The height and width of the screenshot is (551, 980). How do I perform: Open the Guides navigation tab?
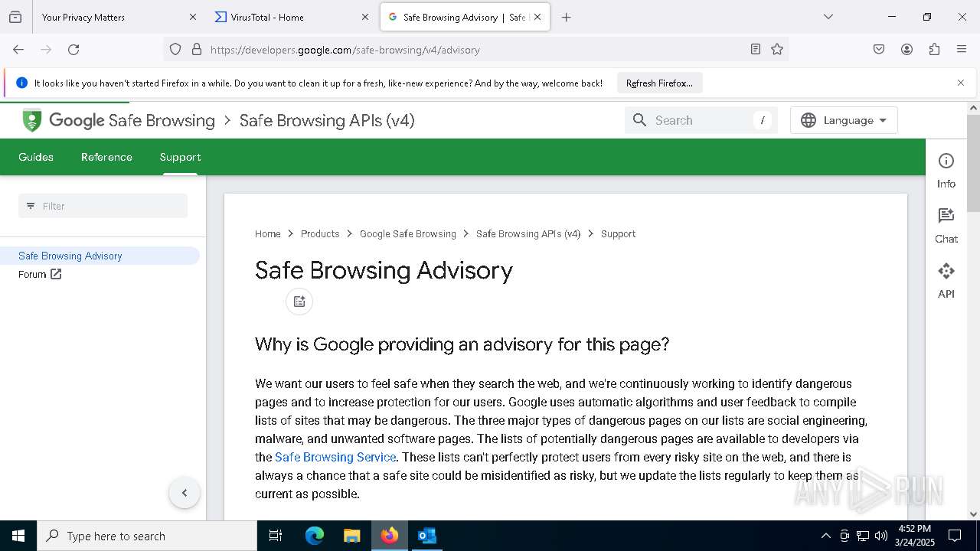coord(36,157)
